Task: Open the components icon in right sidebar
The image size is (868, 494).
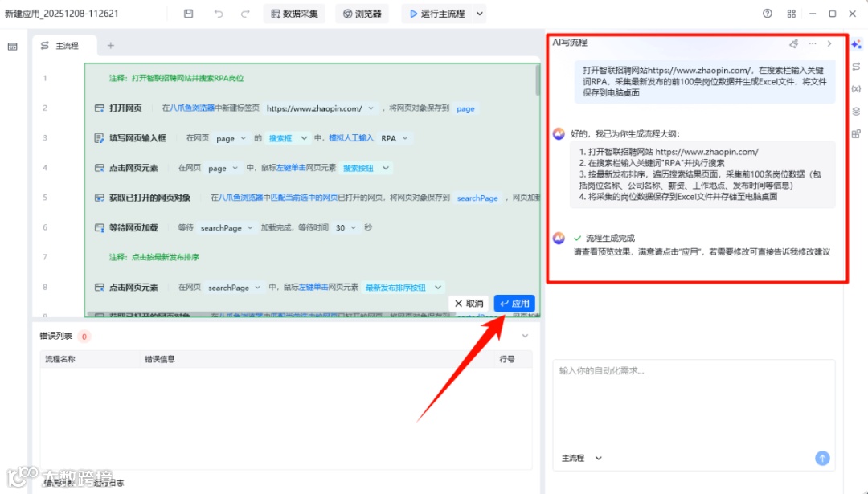Action: pos(857,133)
